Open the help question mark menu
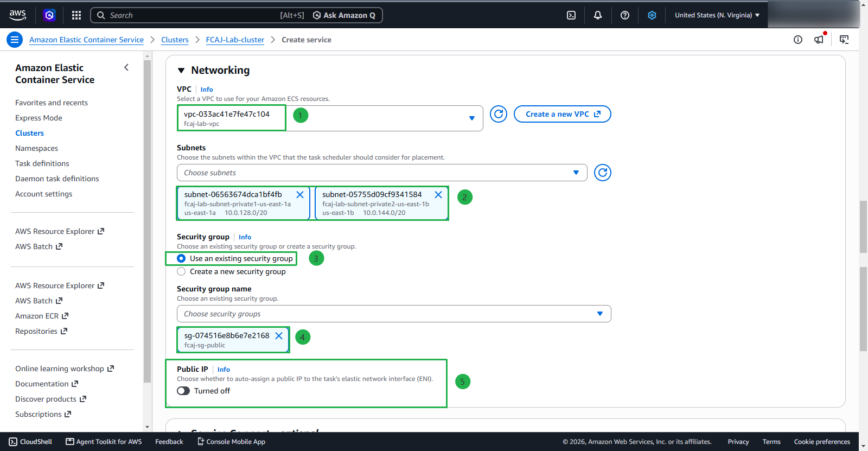868x451 pixels. (625, 15)
